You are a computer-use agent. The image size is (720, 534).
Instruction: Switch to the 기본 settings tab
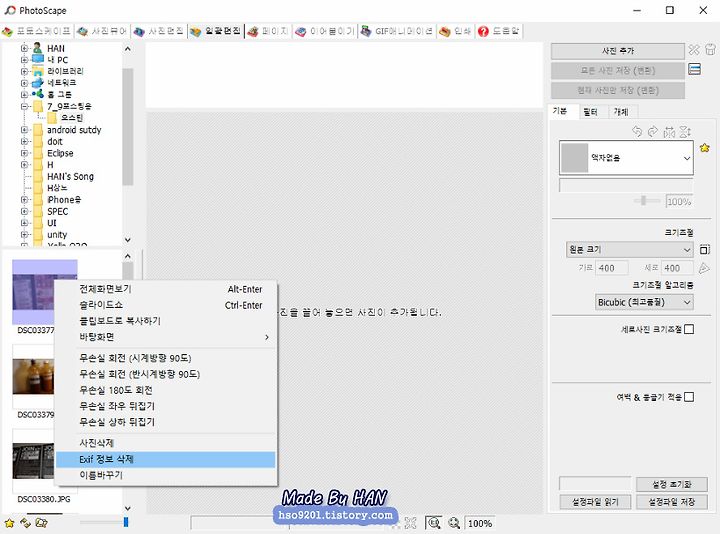pyautogui.click(x=560, y=112)
